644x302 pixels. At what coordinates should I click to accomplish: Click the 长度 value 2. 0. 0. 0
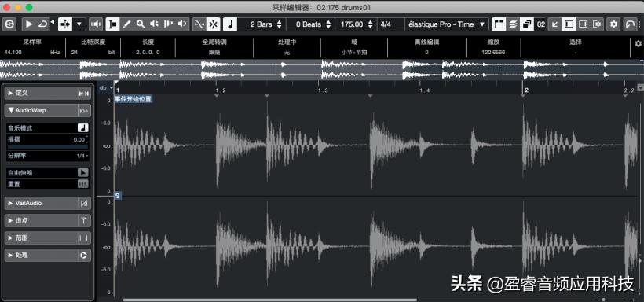148,53
